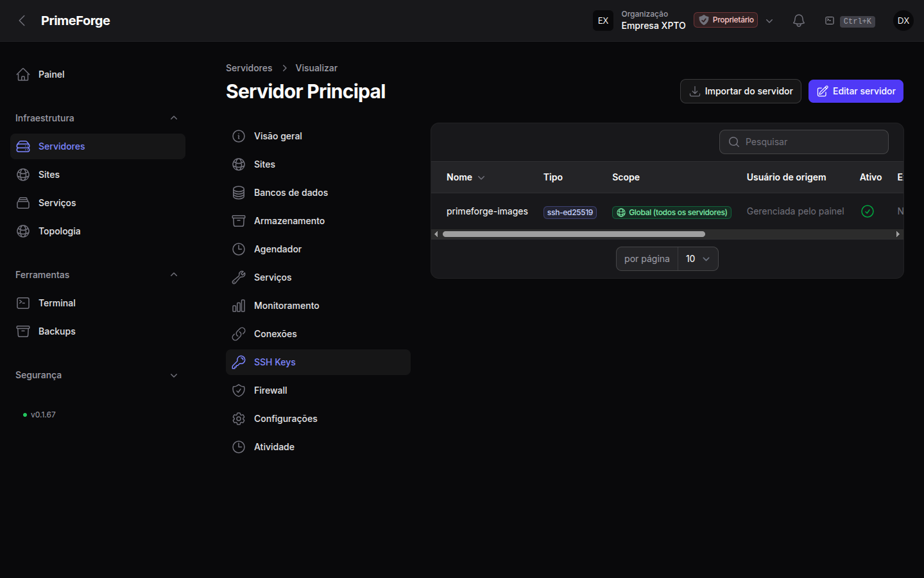
Task: Collapse the Infraestrutura section
Action: click(x=174, y=118)
